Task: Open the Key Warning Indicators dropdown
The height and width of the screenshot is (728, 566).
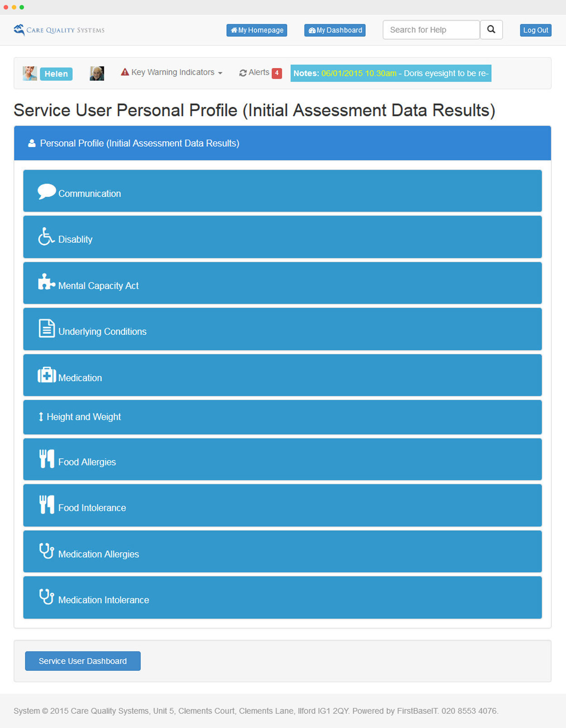Action: [x=172, y=73]
